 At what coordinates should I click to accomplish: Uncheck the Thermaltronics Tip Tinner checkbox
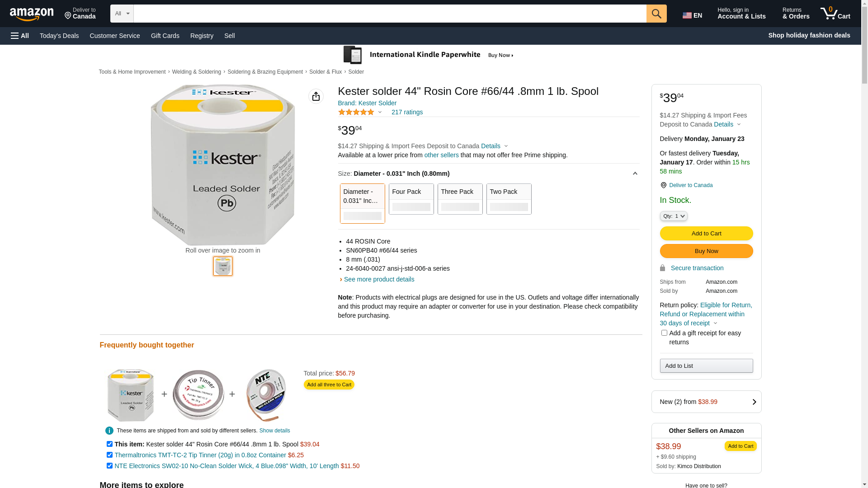pyautogui.click(x=109, y=455)
